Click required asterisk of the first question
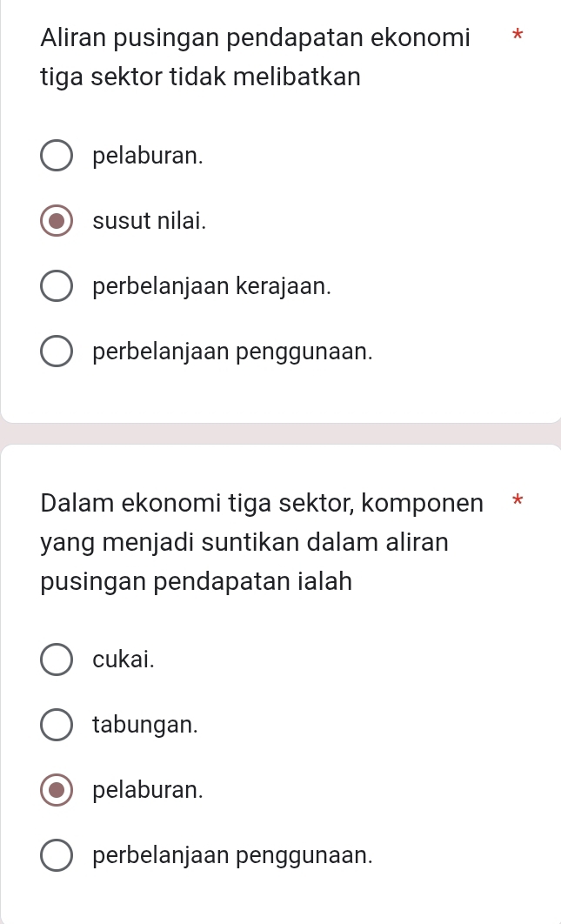The height and width of the screenshot is (924, 561). click(x=518, y=37)
